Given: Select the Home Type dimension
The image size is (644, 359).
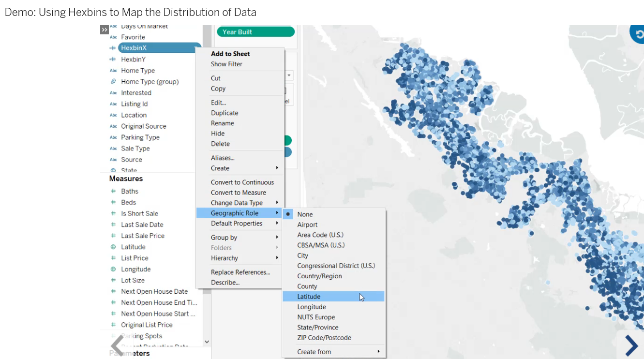Looking at the screenshot, I should [x=138, y=71].
